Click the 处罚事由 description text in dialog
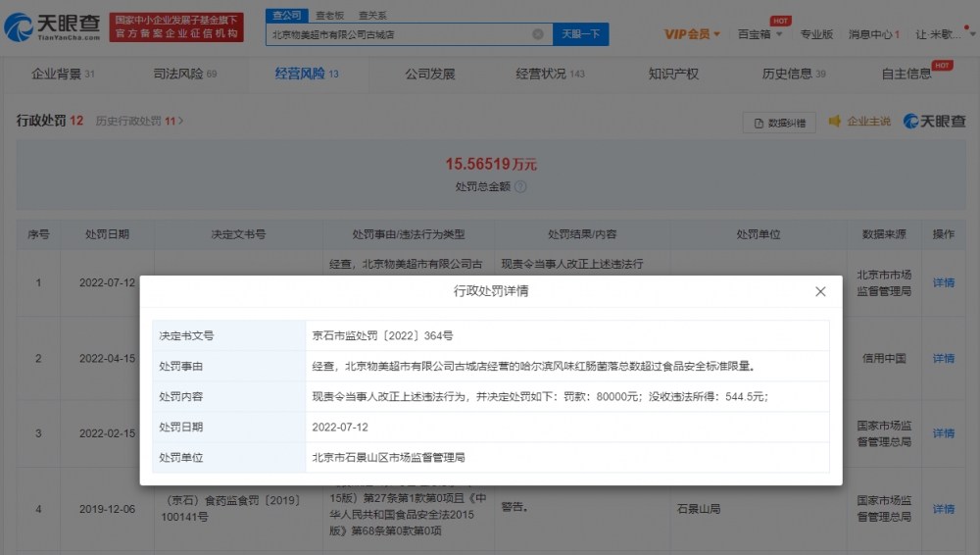The width and height of the screenshot is (980, 555). point(533,367)
